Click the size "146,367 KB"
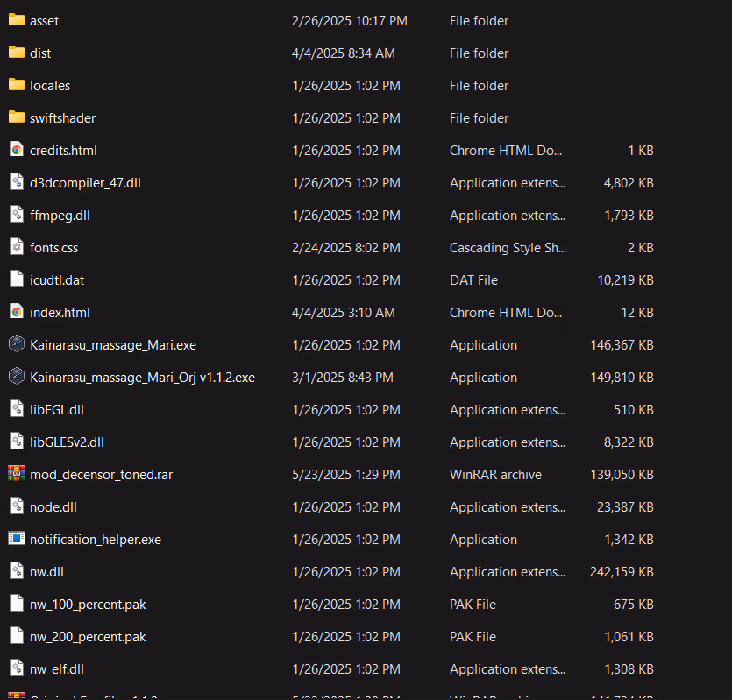 point(622,345)
